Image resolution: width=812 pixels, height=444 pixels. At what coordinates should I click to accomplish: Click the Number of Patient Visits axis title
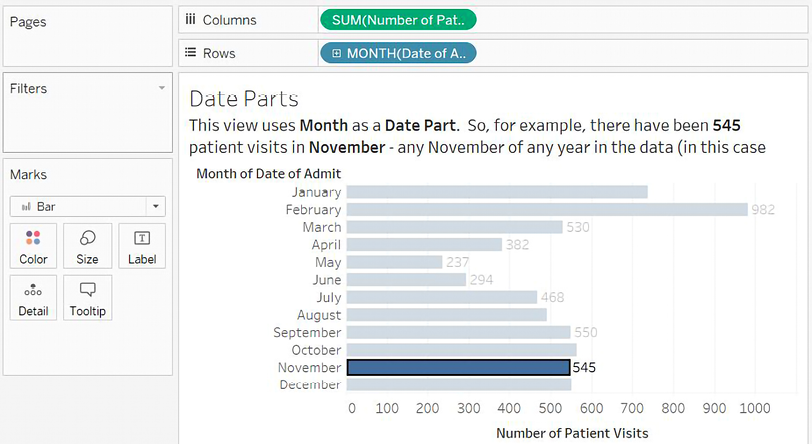click(572, 432)
